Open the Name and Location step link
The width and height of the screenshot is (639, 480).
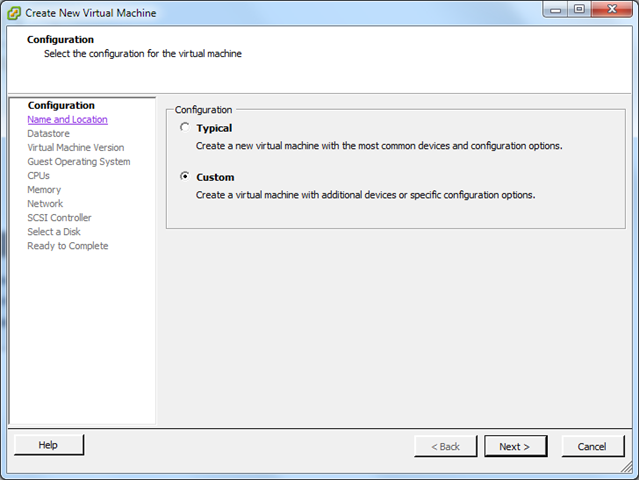pyautogui.click(x=67, y=120)
